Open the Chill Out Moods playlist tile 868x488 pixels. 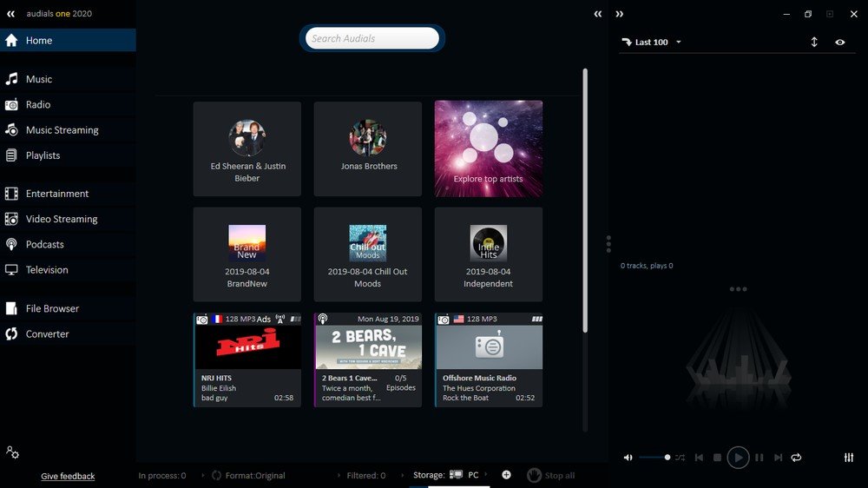pyautogui.click(x=367, y=254)
